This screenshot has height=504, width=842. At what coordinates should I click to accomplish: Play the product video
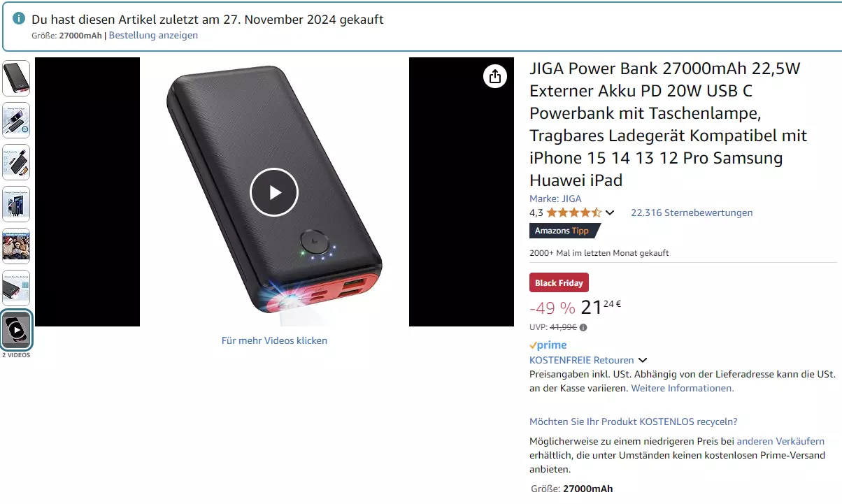(x=274, y=192)
